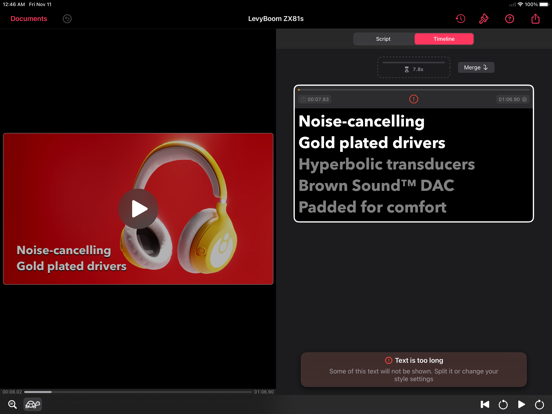
Task: Tap the first loop replay icon
Action: point(503,404)
